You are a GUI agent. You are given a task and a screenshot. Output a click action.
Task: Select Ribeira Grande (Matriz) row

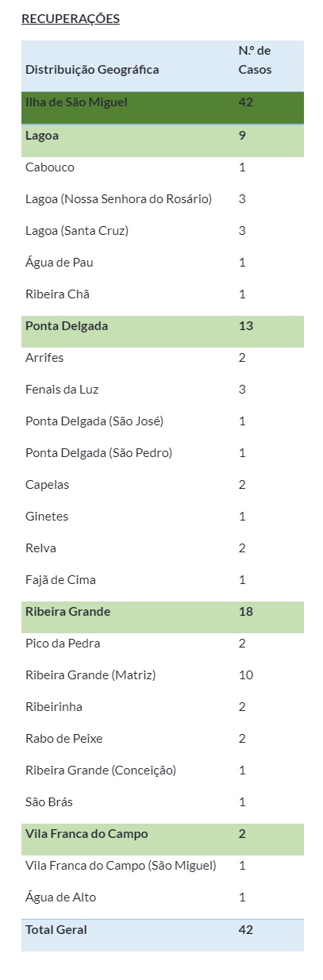pyautogui.click(x=163, y=675)
